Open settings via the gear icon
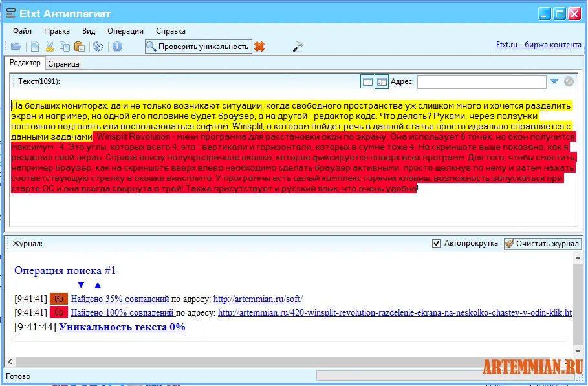 [x=98, y=47]
